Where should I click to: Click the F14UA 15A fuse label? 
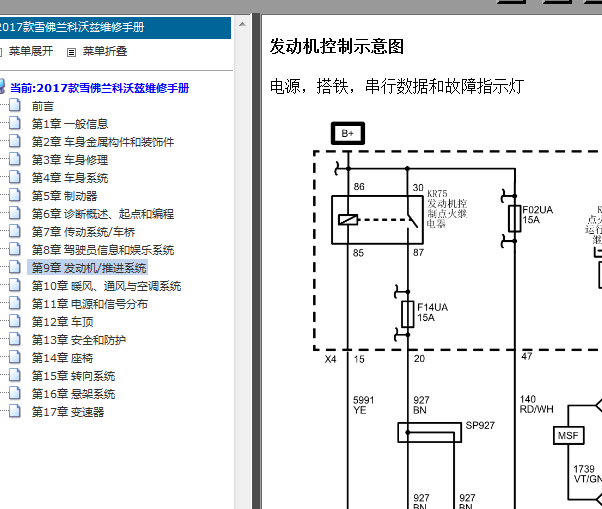pyautogui.click(x=432, y=312)
